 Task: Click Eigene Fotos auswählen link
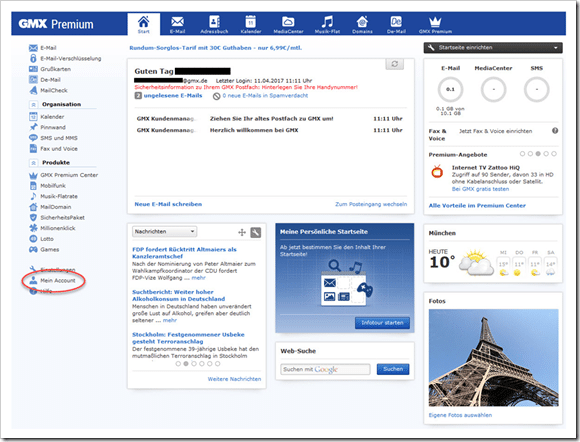click(x=460, y=415)
